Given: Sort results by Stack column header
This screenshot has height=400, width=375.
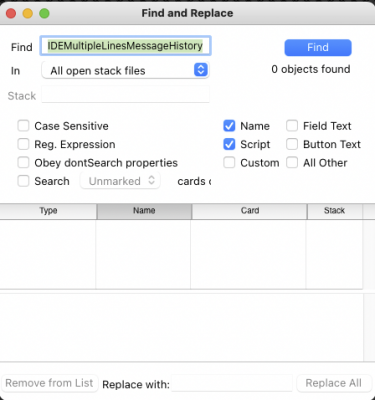Looking at the screenshot, I should click(335, 211).
